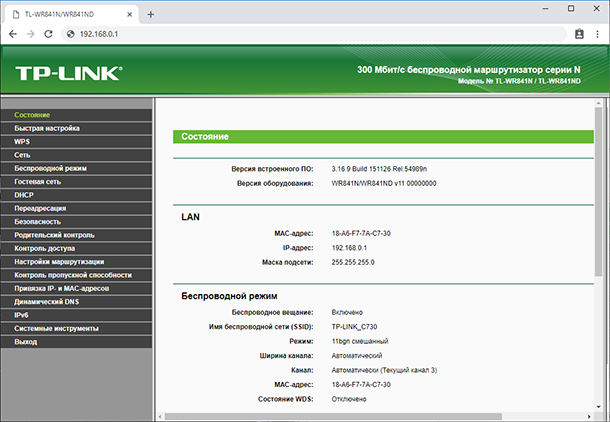Open Системные инструменты menu item

click(77, 328)
